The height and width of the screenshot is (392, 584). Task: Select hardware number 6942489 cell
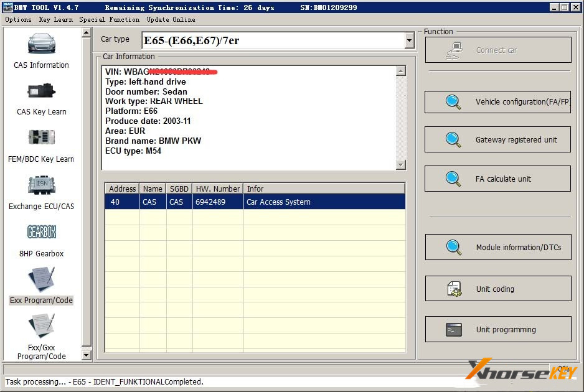(218, 202)
